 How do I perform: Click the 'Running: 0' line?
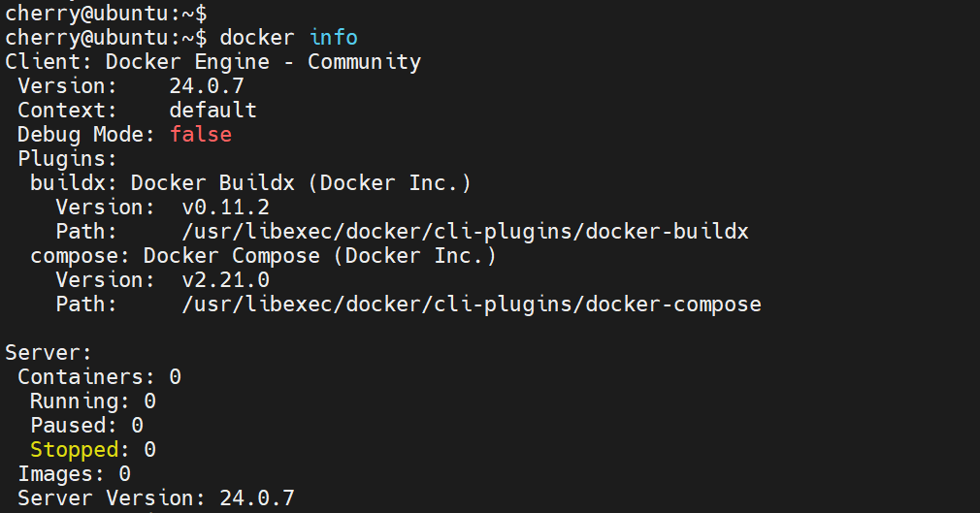pyautogui.click(x=92, y=401)
